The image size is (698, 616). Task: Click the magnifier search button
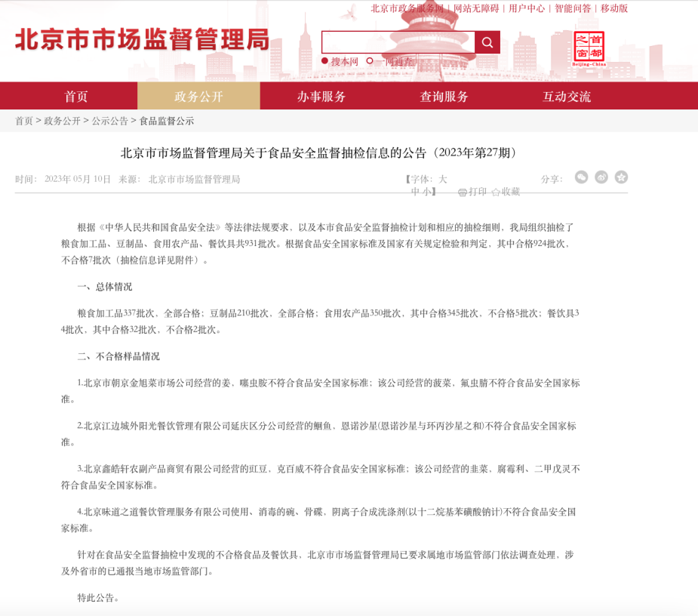487,42
